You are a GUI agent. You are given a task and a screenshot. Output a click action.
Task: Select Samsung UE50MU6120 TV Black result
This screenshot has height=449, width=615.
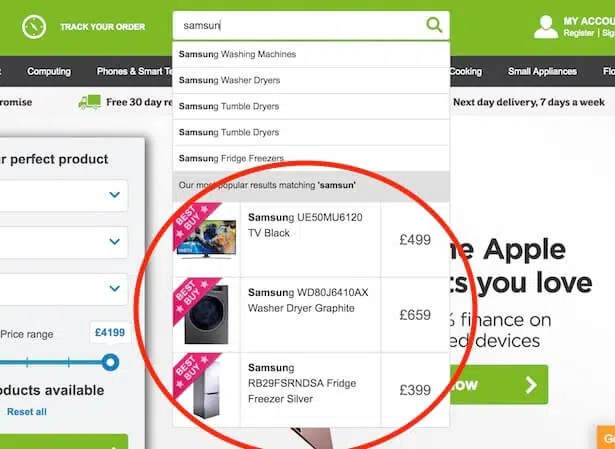(311, 240)
